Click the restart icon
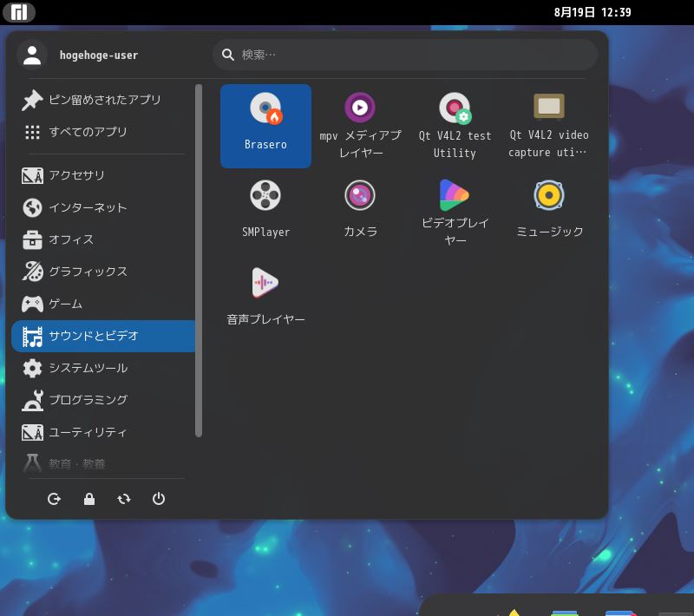694x616 pixels. click(124, 499)
